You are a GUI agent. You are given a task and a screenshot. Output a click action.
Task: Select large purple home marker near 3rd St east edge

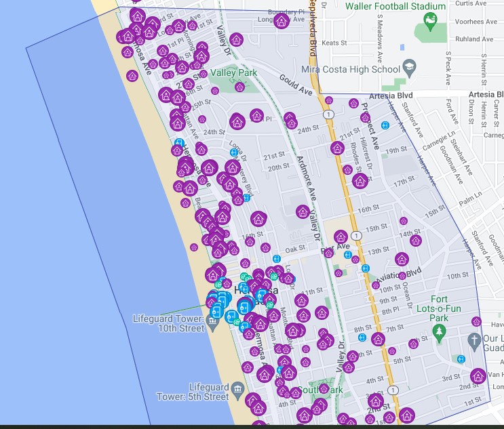pos(478,375)
